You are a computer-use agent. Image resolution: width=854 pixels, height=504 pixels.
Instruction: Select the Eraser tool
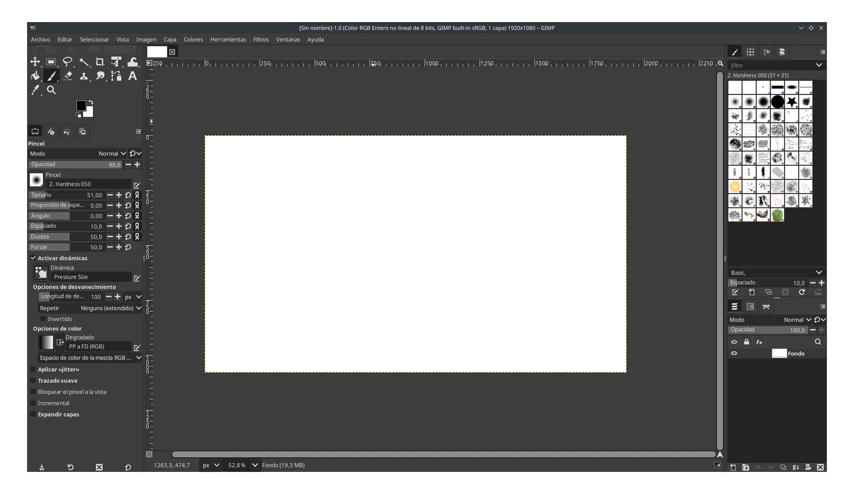pos(67,76)
